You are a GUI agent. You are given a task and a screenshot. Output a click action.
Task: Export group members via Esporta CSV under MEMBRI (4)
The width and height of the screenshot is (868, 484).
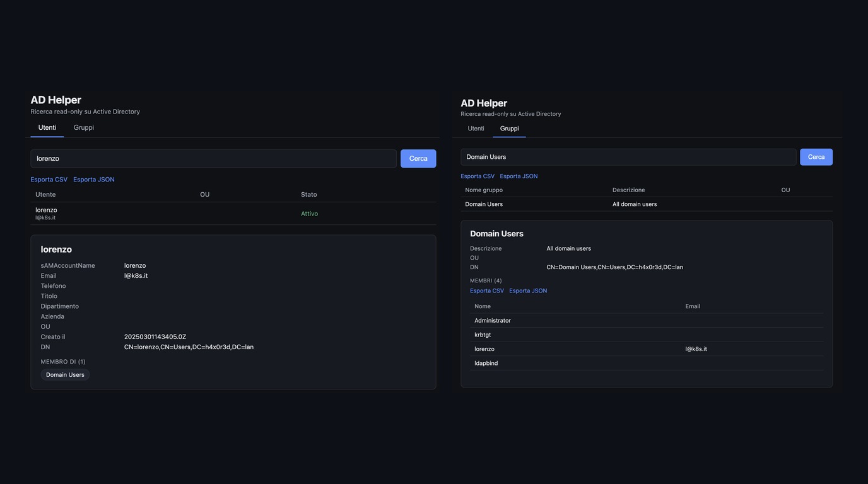(487, 291)
